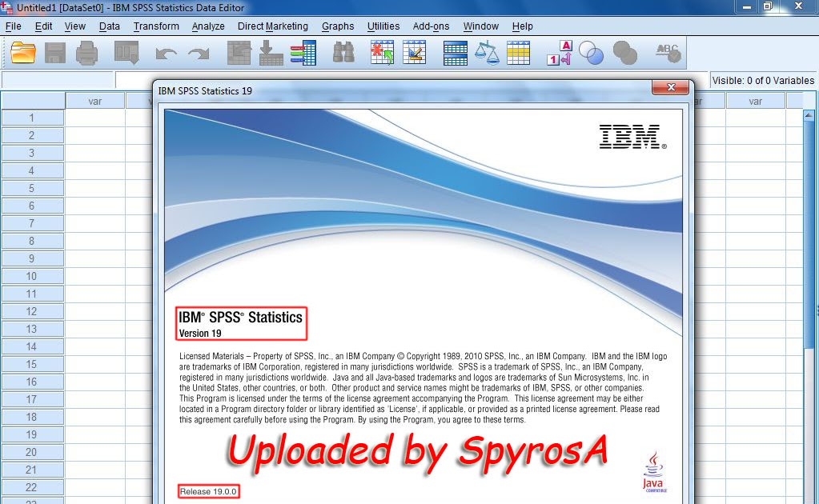This screenshot has width=819, height=504.
Task: Click the Redo arrow icon
Action: click(197, 52)
